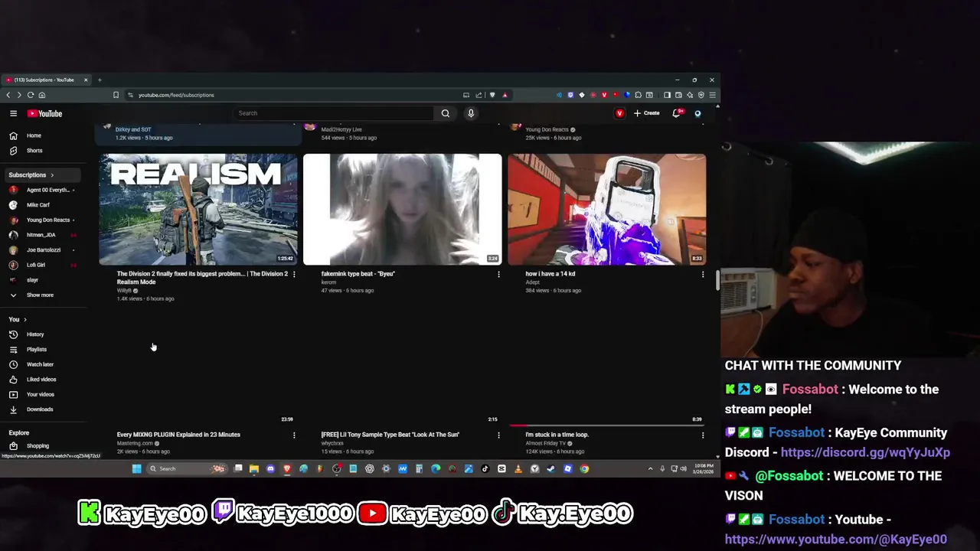Open File Explorer from the taskbar

coord(254,468)
